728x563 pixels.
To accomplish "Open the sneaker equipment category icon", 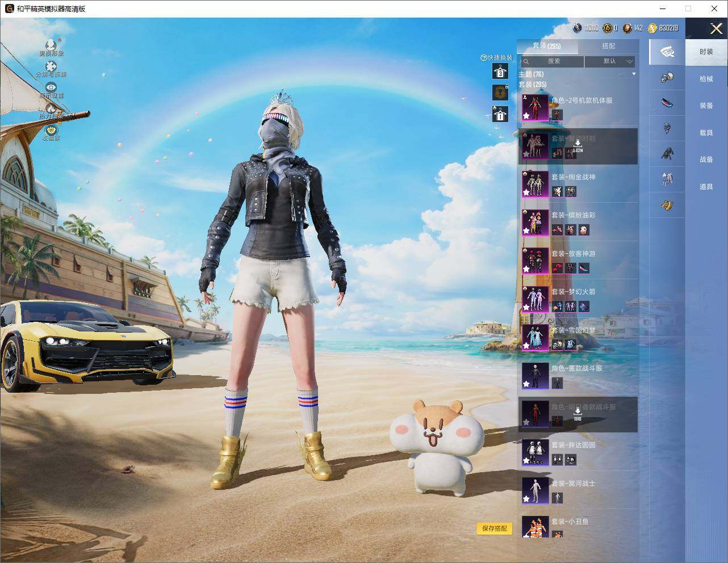I will pos(667,103).
